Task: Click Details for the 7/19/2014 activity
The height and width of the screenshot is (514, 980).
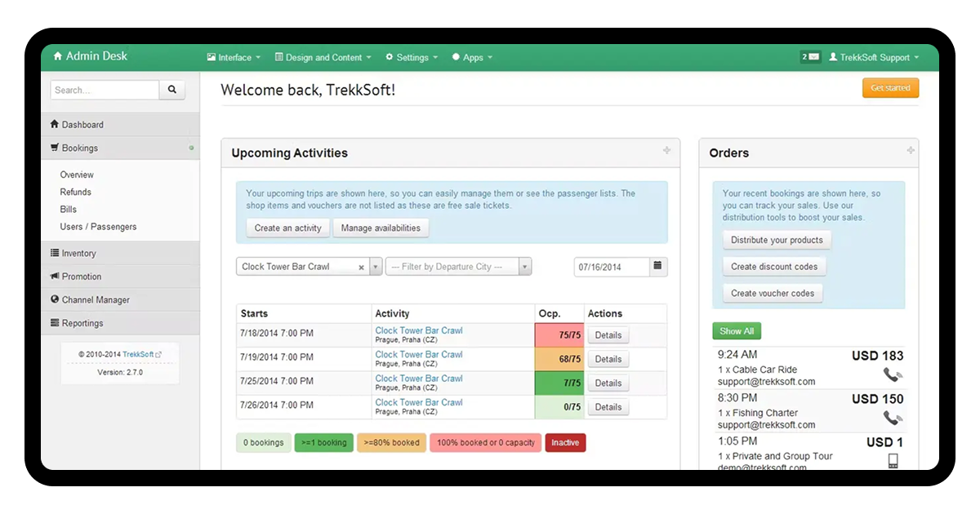Action: click(x=608, y=359)
